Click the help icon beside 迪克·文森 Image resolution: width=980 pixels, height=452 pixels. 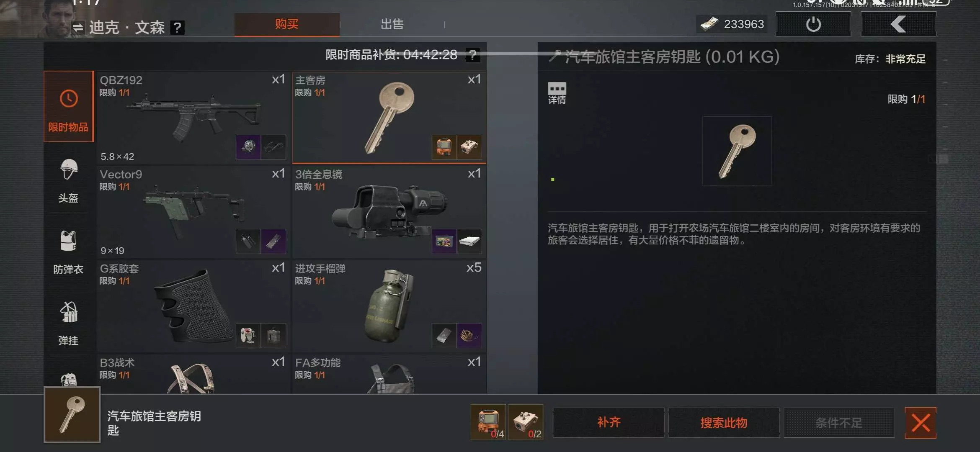click(x=178, y=28)
